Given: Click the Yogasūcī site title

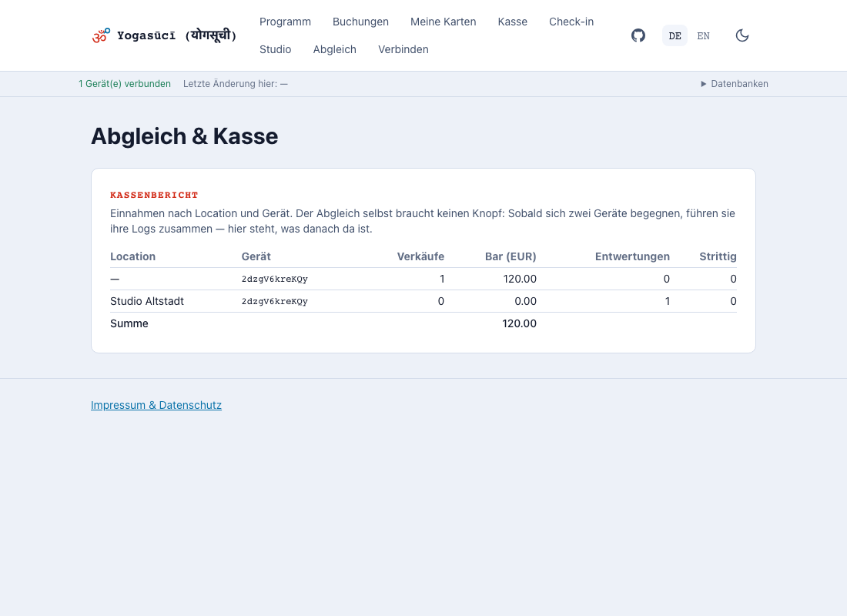Looking at the screenshot, I should click(176, 35).
